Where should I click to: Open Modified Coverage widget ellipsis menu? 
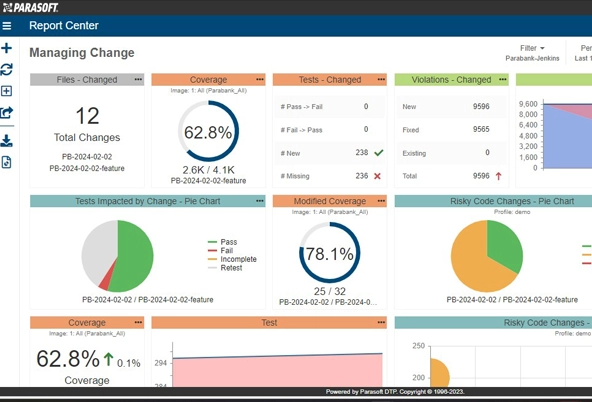click(x=381, y=201)
